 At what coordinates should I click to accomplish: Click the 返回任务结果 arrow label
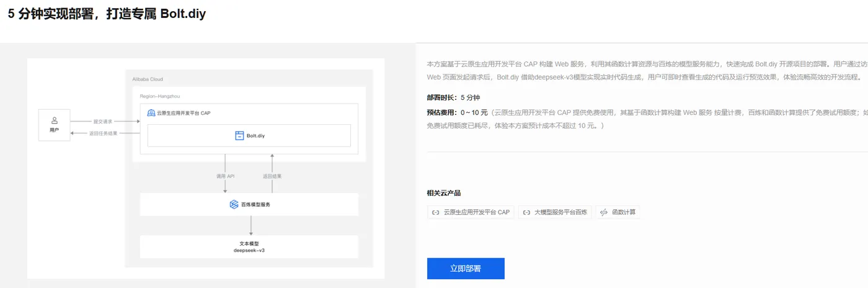point(103,133)
